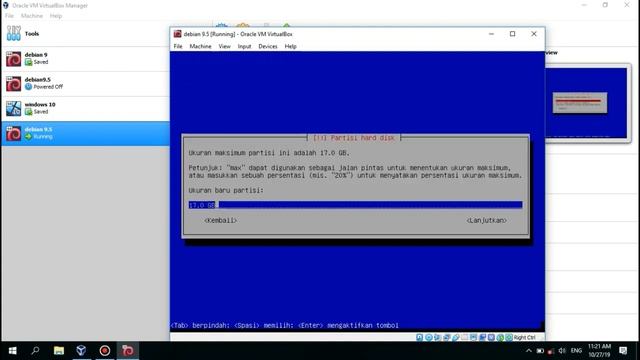The height and width of the screenshot is (360, 640).
Task: Click the network adapter status icon
Action: tap(446, 338)
